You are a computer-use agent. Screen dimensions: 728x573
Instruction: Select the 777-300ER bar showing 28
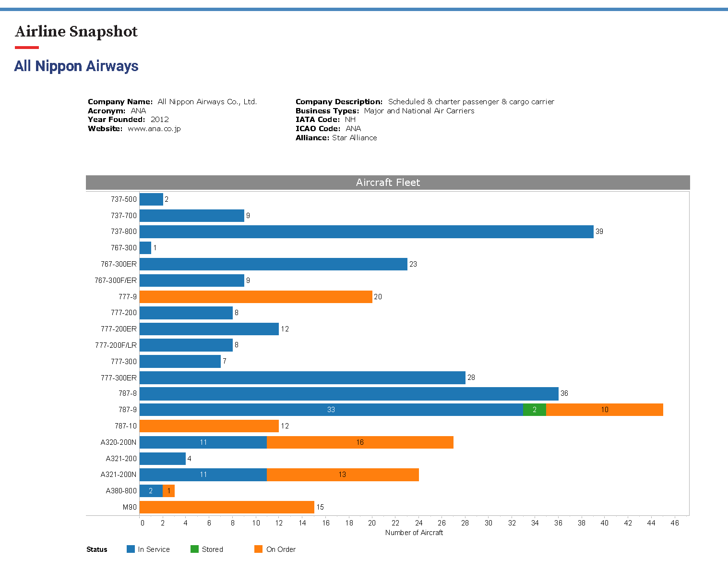pos(302,378)
